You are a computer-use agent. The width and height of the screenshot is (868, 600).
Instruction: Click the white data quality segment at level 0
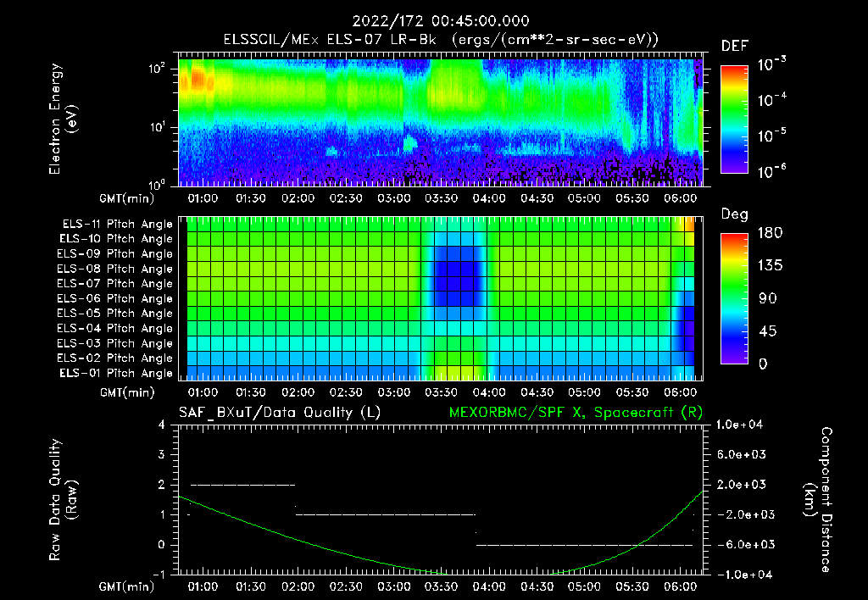click(x=585, y=545)
